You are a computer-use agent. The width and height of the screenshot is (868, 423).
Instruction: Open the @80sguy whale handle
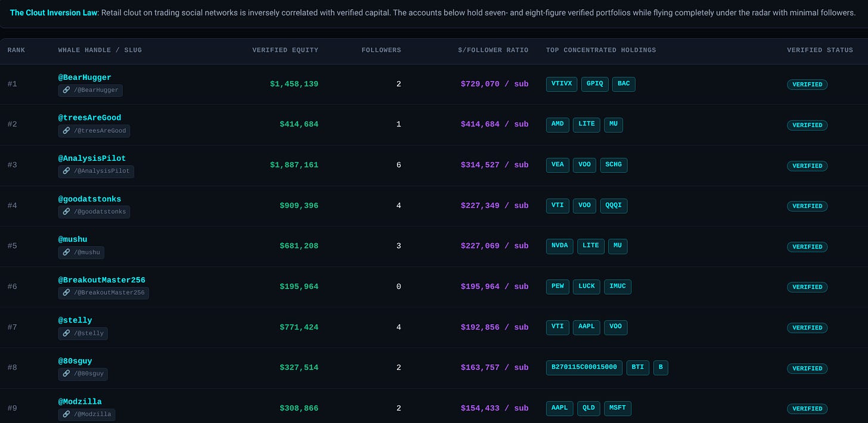[75, 361]
